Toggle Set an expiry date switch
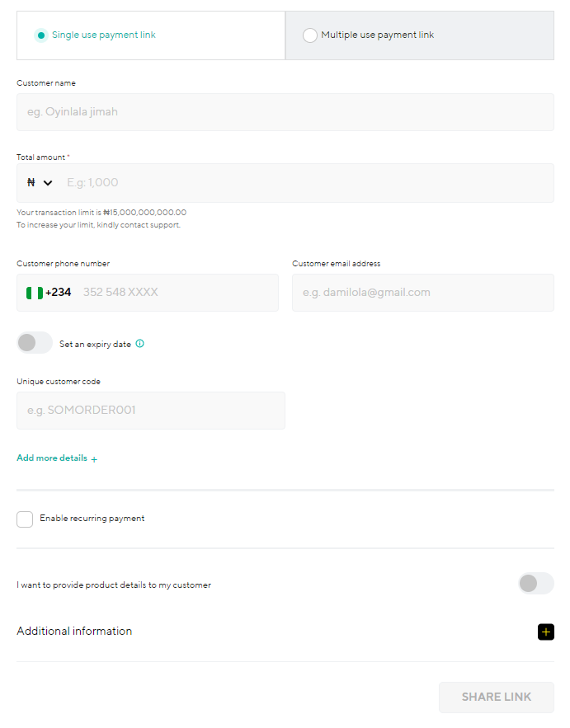This screenshot has height=728, width=570. pos(35,343)
